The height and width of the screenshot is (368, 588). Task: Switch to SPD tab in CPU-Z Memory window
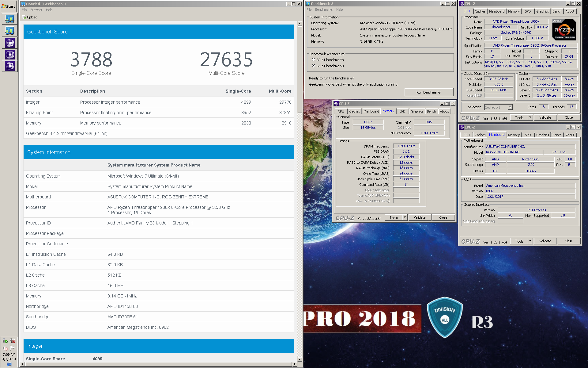coord(402,111)
